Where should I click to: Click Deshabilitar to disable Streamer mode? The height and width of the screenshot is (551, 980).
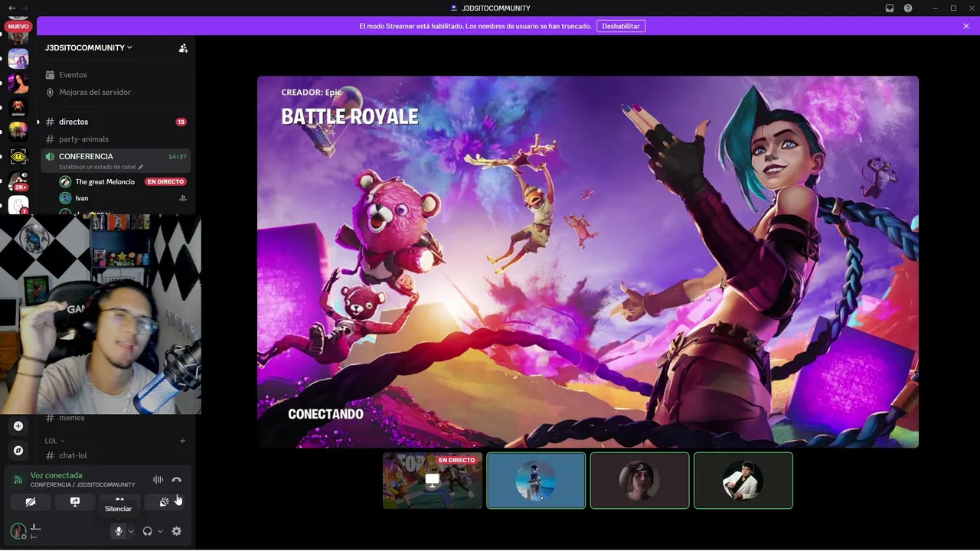click(x=621, y=26)
